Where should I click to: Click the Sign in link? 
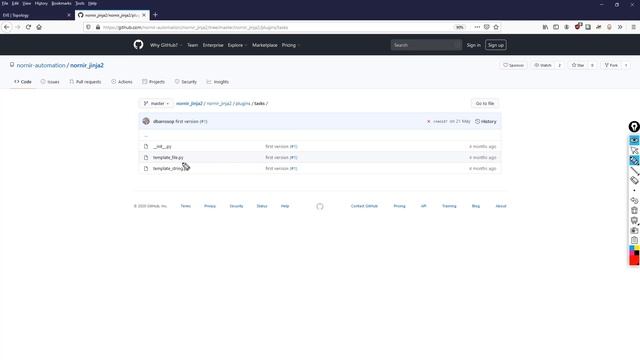coord(473,45)
